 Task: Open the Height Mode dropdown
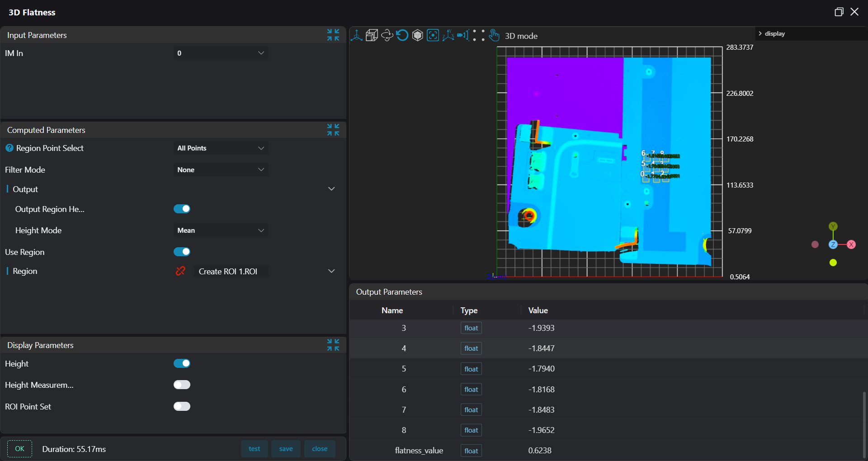pyautogui.click(x=221, y=230)
